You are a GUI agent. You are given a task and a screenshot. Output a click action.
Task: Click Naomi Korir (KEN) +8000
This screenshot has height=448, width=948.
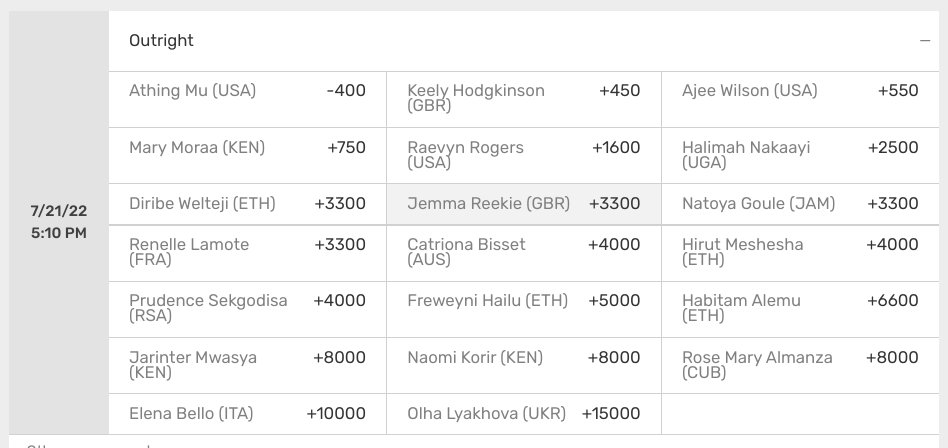(524, 365)
